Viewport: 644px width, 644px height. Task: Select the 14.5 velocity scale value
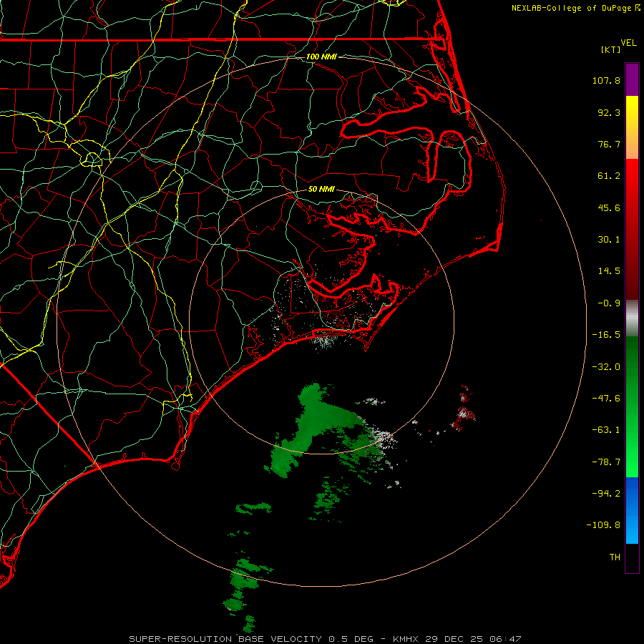[x=609, y=271]
